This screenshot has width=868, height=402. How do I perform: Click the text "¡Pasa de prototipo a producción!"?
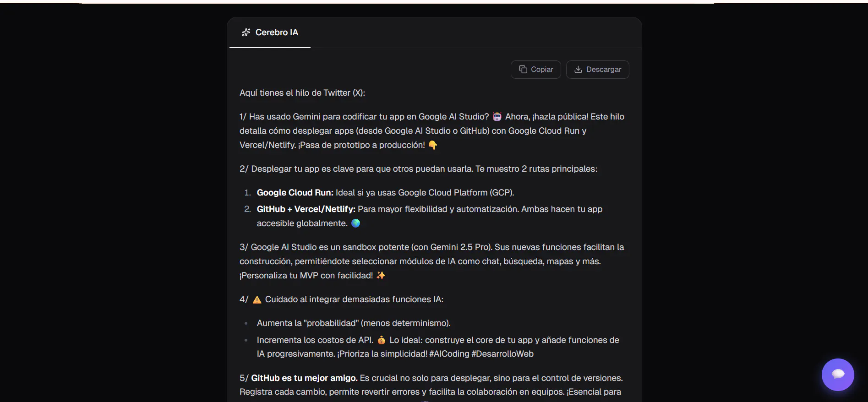361,145
